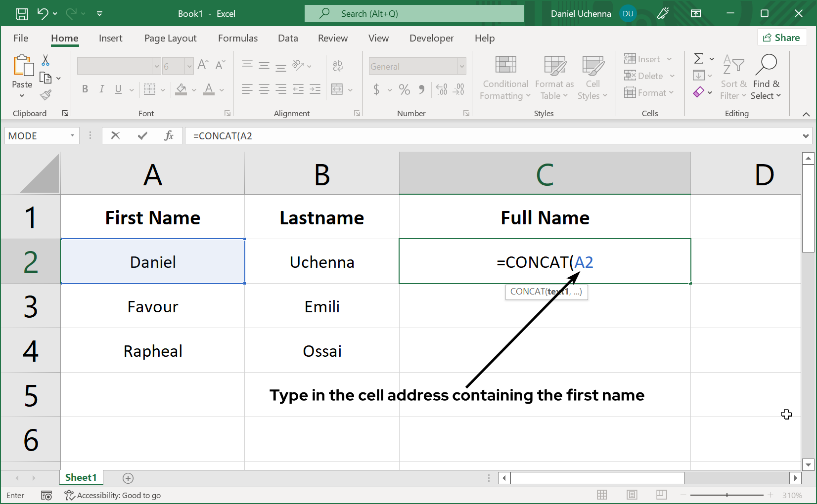Collapse the ribbon using the caret
Image resolution: width=817 pixels, height=504 pixels.
[x=806, y=114]
